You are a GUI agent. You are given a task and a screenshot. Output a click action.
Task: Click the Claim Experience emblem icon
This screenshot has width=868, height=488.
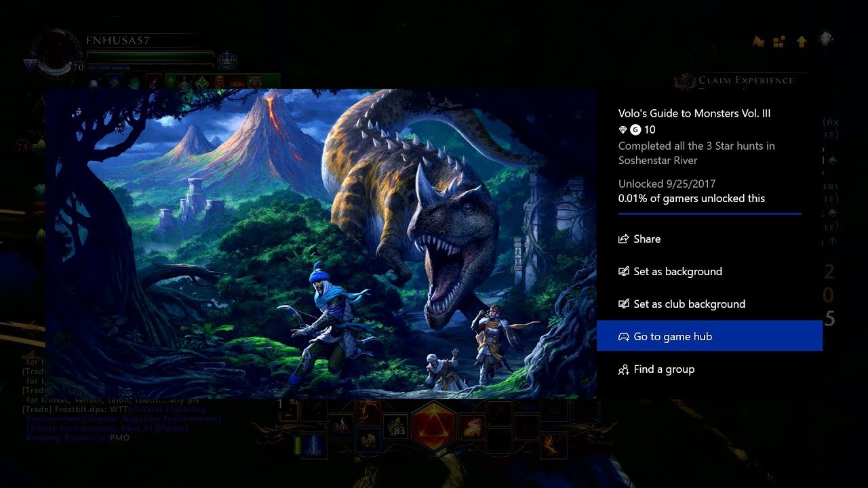pyautogui.click(x=684, y=81)
